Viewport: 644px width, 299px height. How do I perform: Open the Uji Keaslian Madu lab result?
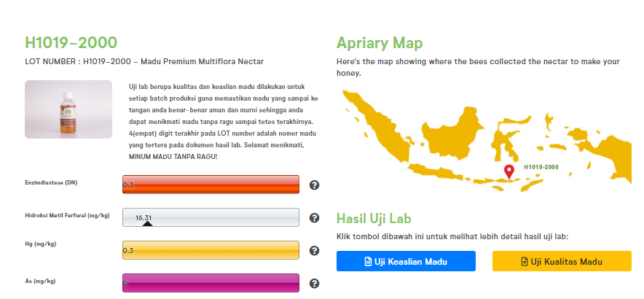pyautogui.click(x=406, y=262)
